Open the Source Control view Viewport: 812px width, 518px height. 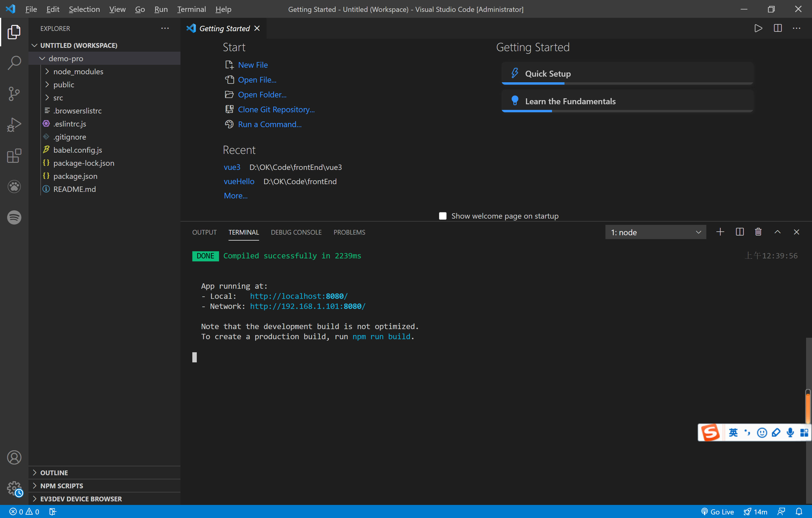pos(14,94)
